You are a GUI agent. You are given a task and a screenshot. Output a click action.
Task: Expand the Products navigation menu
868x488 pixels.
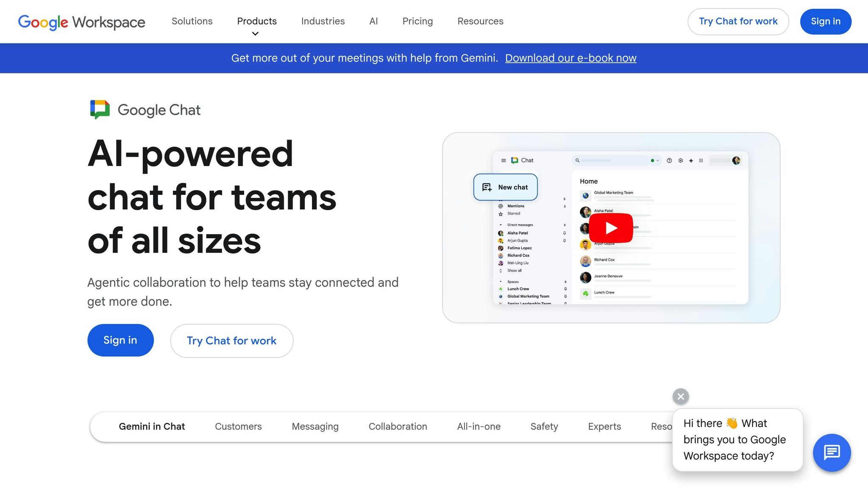(x=256, y=21)
